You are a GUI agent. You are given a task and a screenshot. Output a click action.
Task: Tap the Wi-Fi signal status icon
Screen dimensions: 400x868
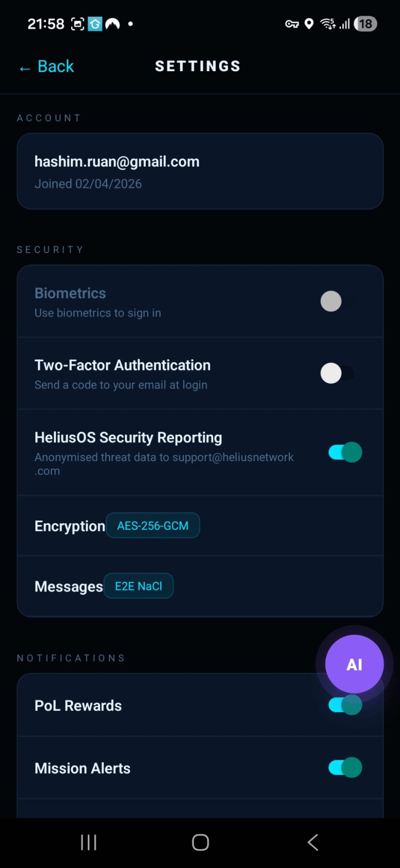pos(328,24)
